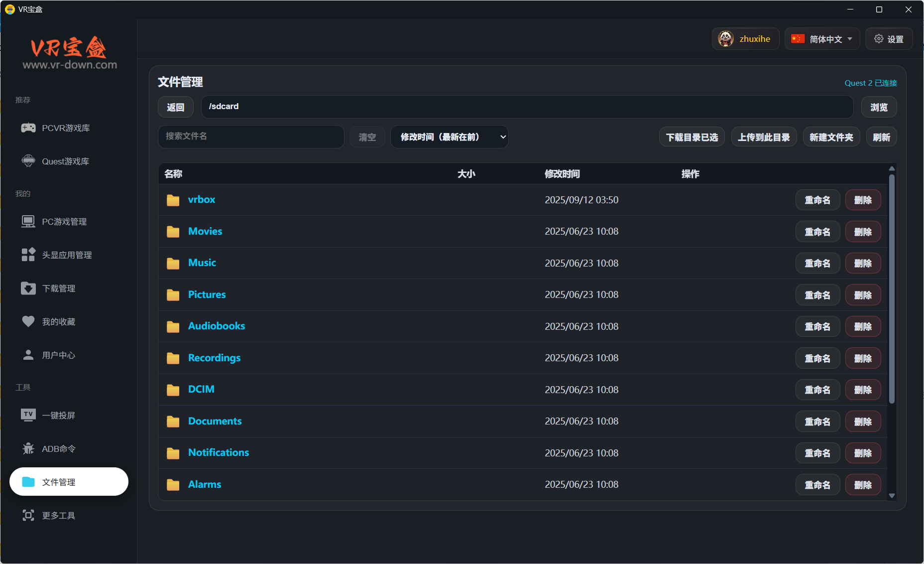The image size is (924, 564).
Task: Expand the 简体中文 language dropdown
Action: click(x=822, y=39)
